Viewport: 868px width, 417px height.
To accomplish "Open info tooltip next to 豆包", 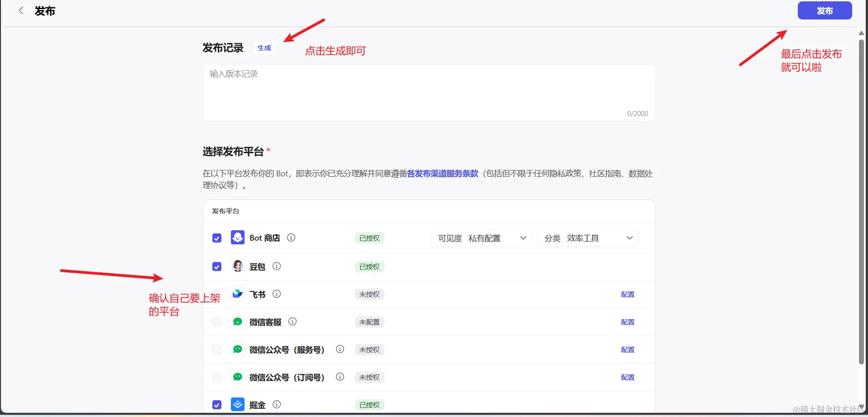I will pos(277,266).
